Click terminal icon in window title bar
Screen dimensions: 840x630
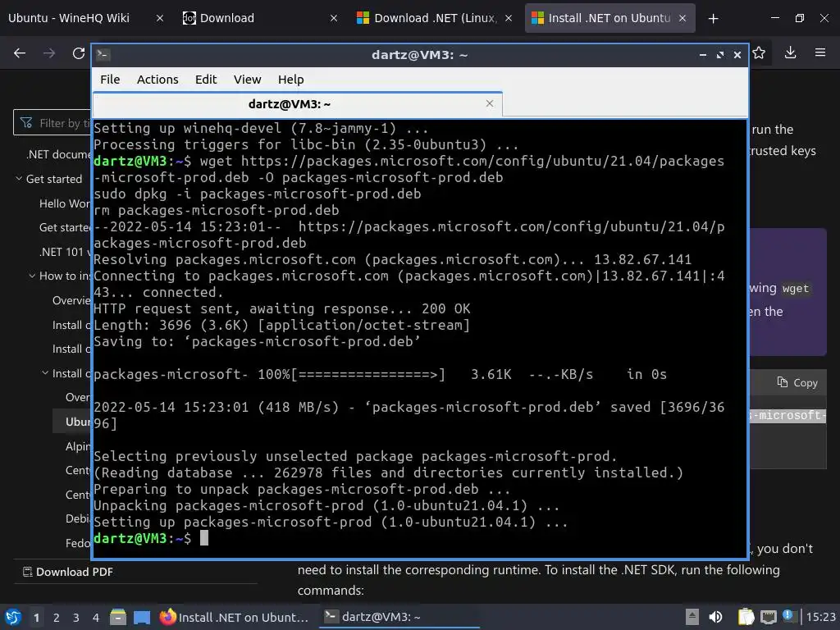(103, 55)
